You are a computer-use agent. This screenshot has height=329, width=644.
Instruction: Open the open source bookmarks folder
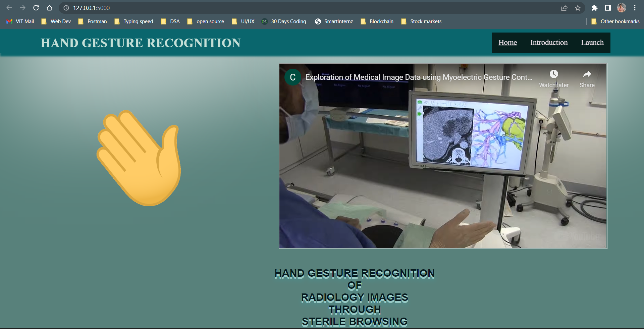pyautogui.click(x=206, y=21)
